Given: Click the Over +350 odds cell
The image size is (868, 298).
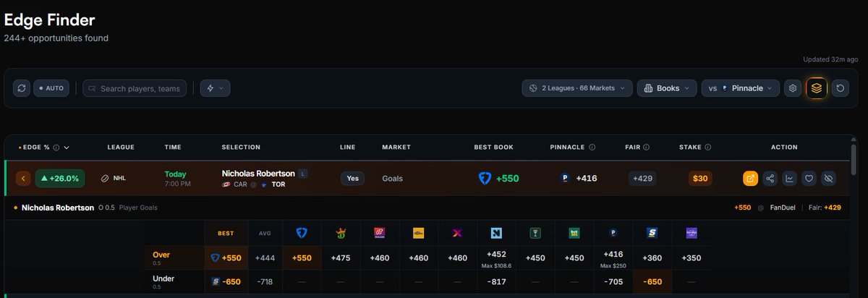Looking at the screenshot, I should point(692,257).
